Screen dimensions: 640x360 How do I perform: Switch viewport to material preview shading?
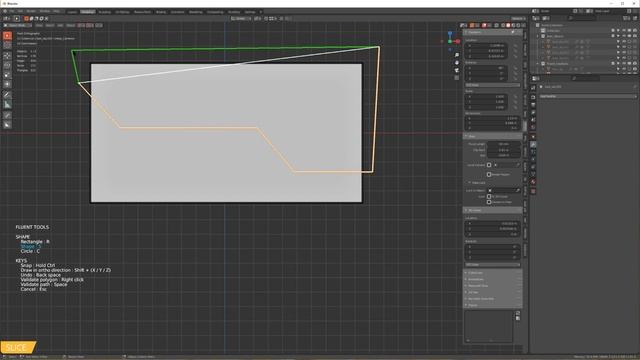(513, 25)
